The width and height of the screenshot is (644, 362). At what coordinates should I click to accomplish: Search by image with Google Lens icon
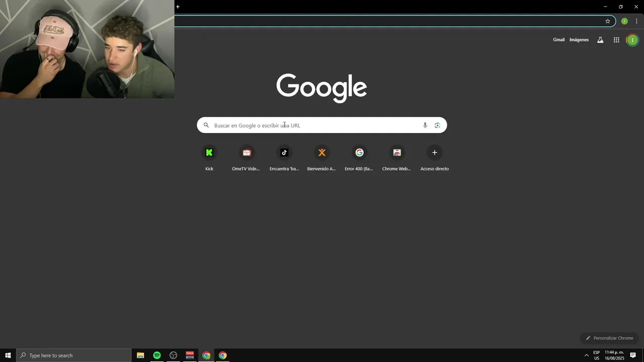coord(437,125)
